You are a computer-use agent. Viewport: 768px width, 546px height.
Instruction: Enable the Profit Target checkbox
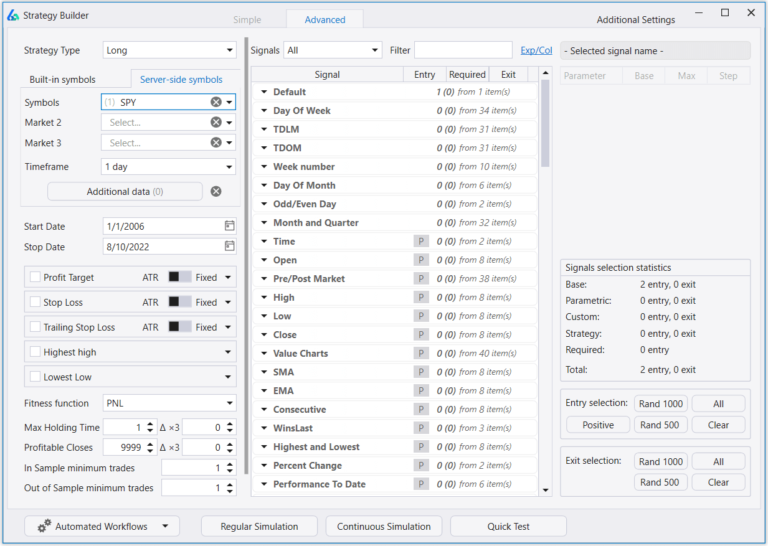36,277
